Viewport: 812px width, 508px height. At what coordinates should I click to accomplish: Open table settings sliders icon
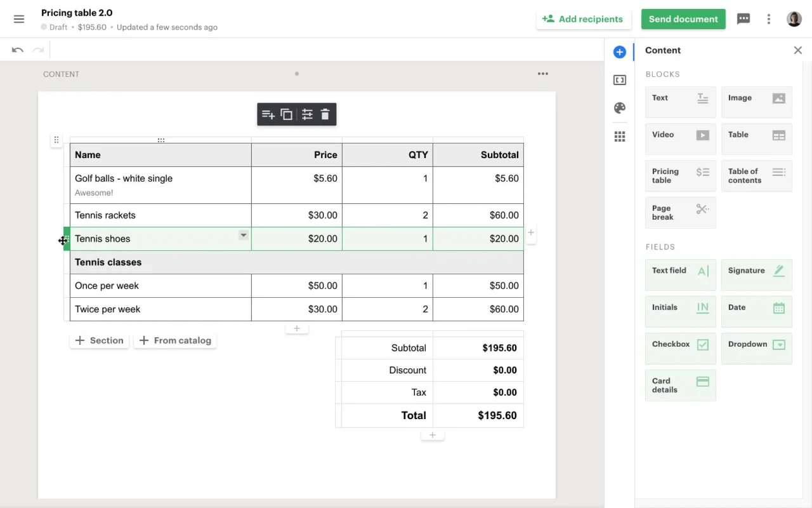click(307, 115)
